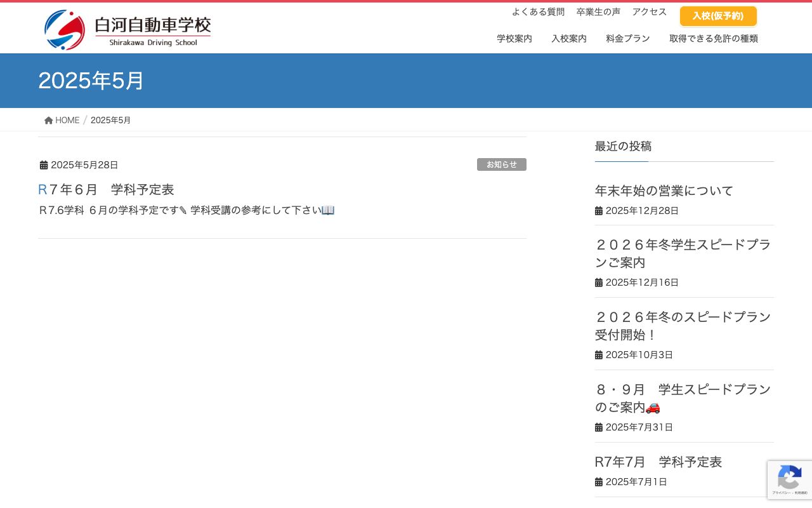
Task: Click the Shirakawa Driving School logo
Action: [x=127, y=27]
